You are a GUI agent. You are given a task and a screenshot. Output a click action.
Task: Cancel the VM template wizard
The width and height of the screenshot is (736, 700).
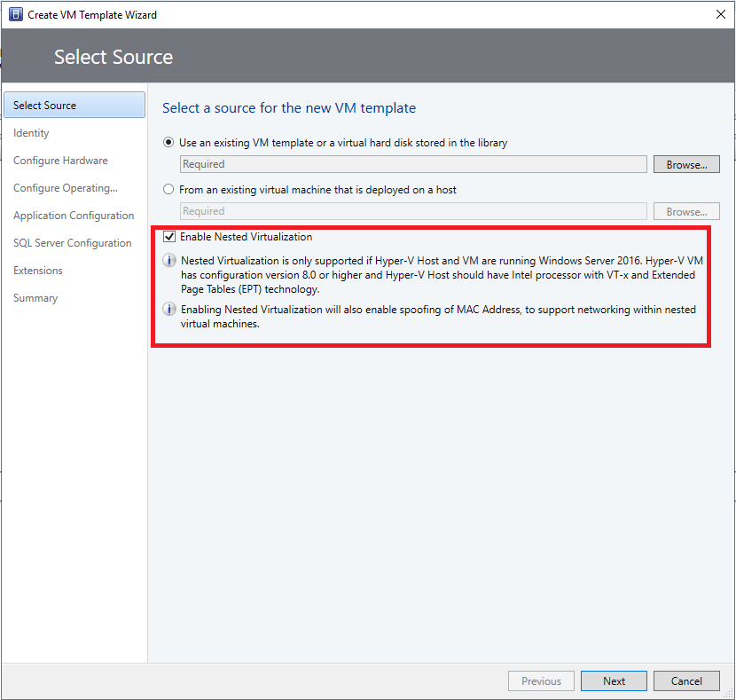tap(686, 680)
